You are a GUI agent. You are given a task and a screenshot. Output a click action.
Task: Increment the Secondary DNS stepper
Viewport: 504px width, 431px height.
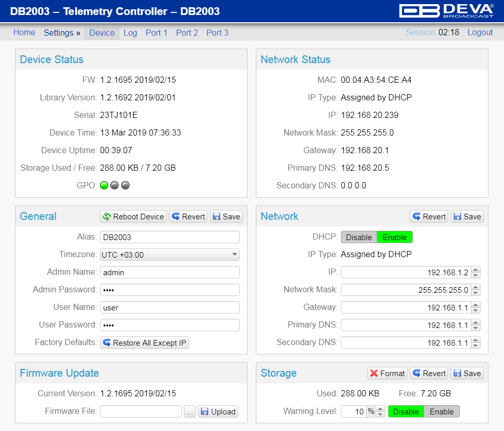click(x=476, y=340)
